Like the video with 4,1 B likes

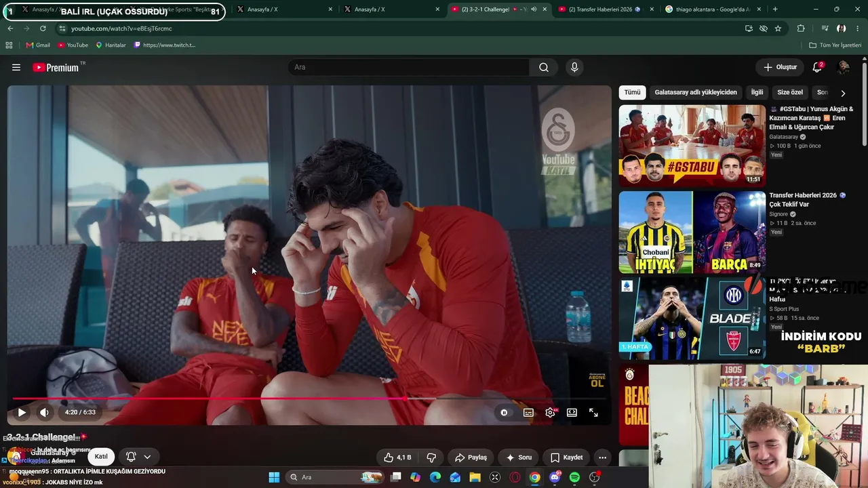click(397, 457)
